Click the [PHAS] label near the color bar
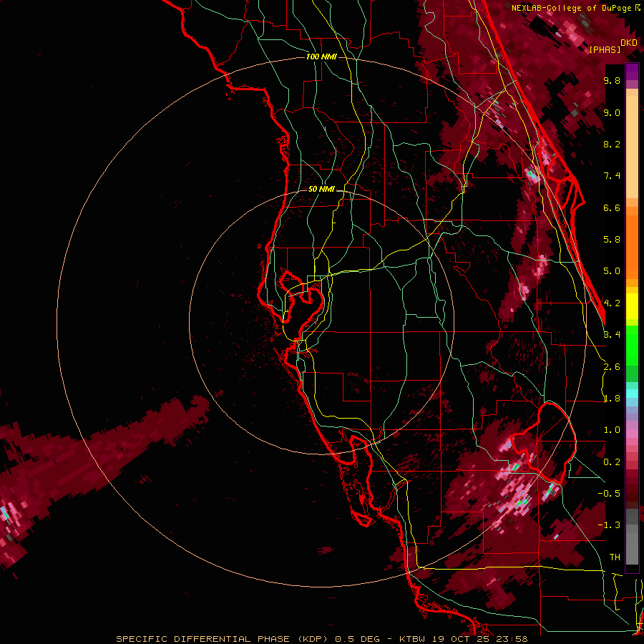Viewport: 644px width, 644px height. (x=605, y=49)
